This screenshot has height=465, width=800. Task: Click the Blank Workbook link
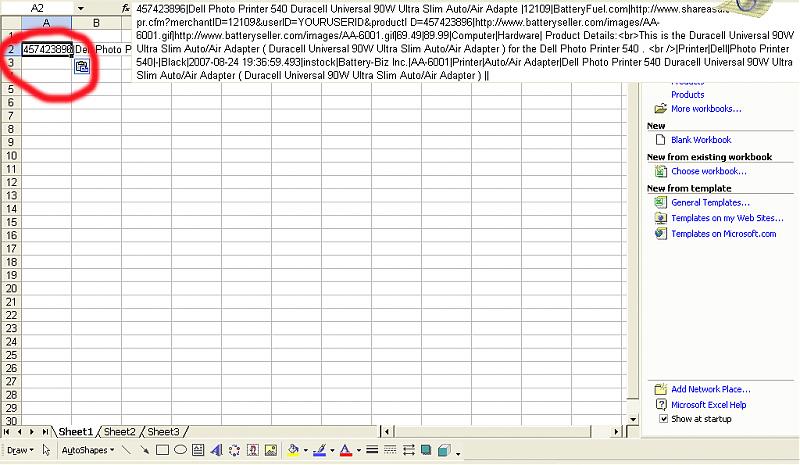(x=700, y=140)
